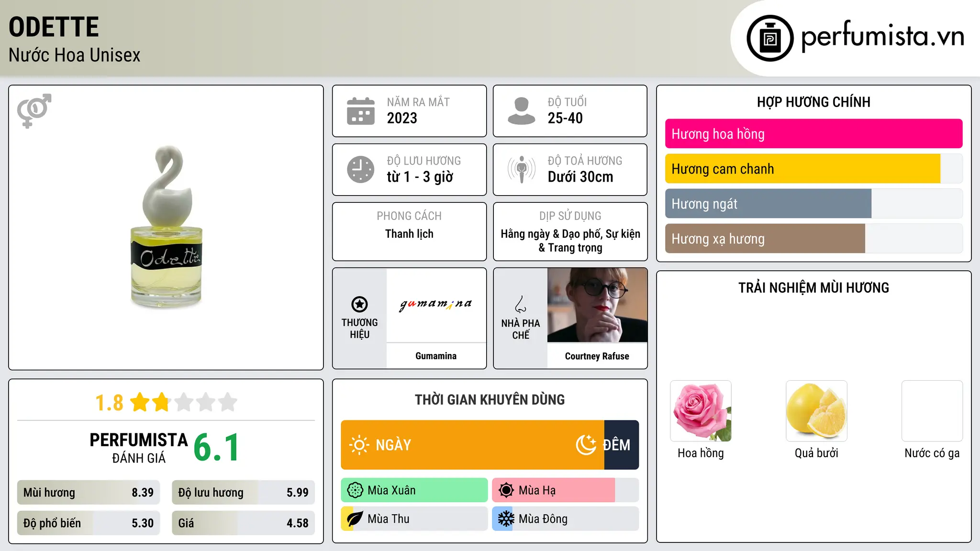This screenshot has width=980, height=551.
Task: Select the Giá 4.58 score bar
Action: click(244, 523)
